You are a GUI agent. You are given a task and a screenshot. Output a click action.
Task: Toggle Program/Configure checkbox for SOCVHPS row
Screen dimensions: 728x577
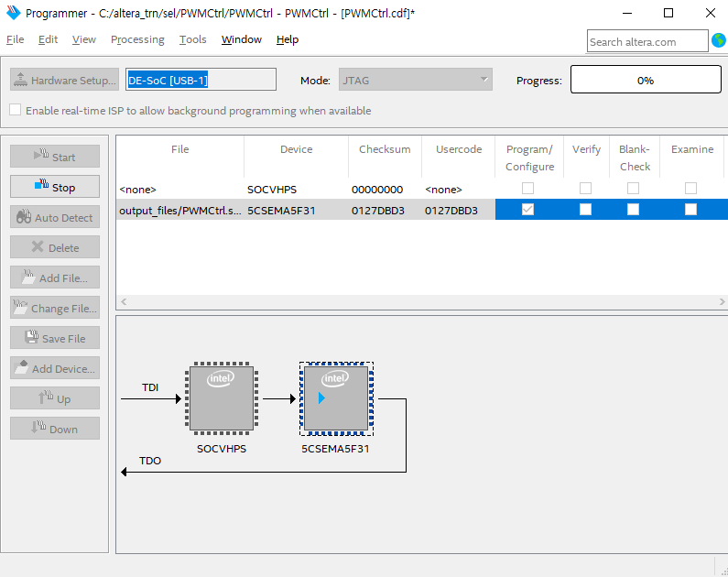527,188
